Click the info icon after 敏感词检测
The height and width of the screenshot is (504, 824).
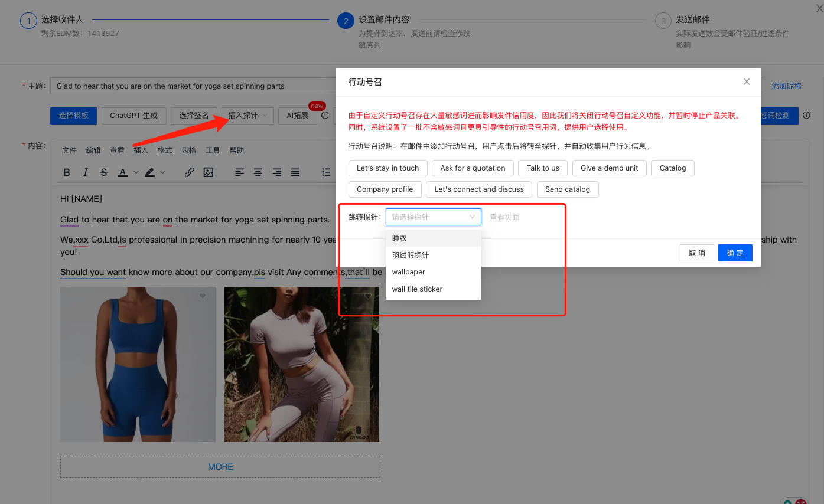click(x=806, y=116)
